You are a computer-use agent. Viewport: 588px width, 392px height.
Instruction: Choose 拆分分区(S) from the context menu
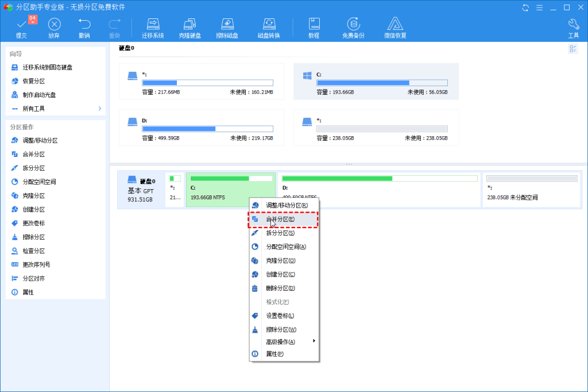point(284,233)
